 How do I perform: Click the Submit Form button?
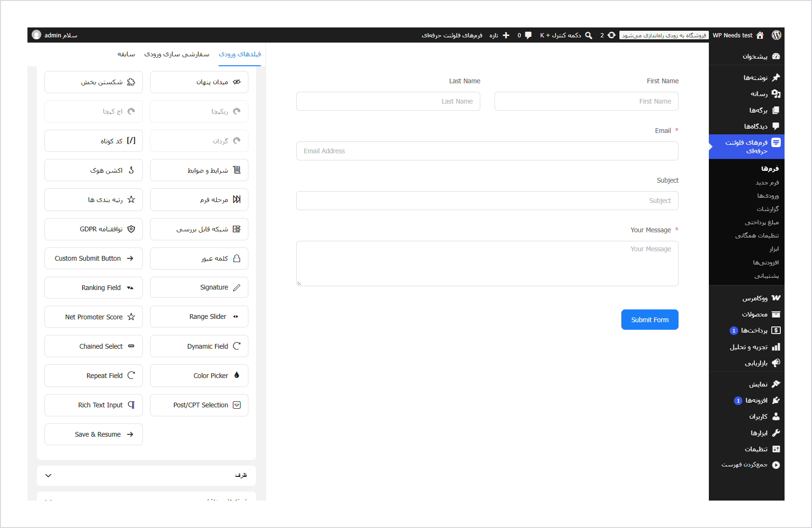click(650, 319)
